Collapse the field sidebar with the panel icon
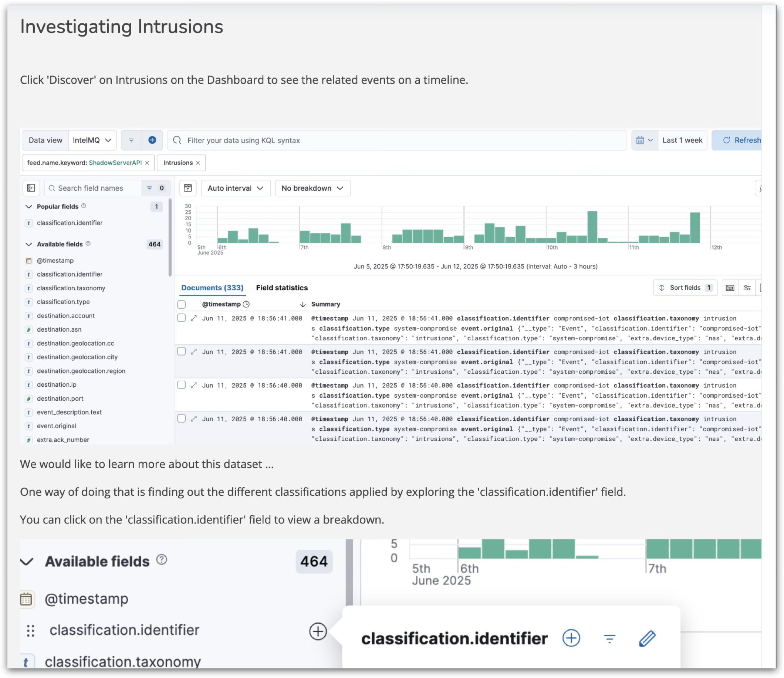 pyautogui.click(x=31, y=188)
